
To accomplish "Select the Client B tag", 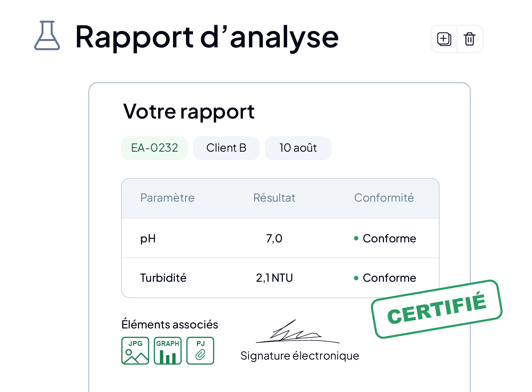I will coord(226,148).
